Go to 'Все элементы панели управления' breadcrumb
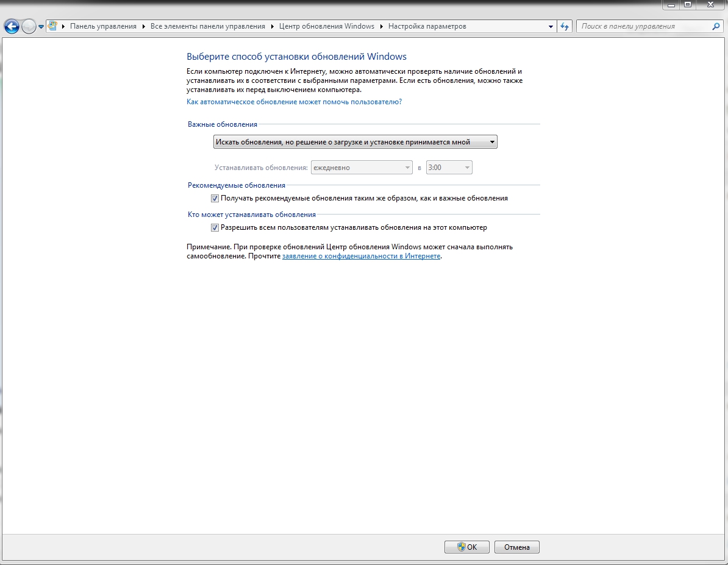 coord(207,26)
